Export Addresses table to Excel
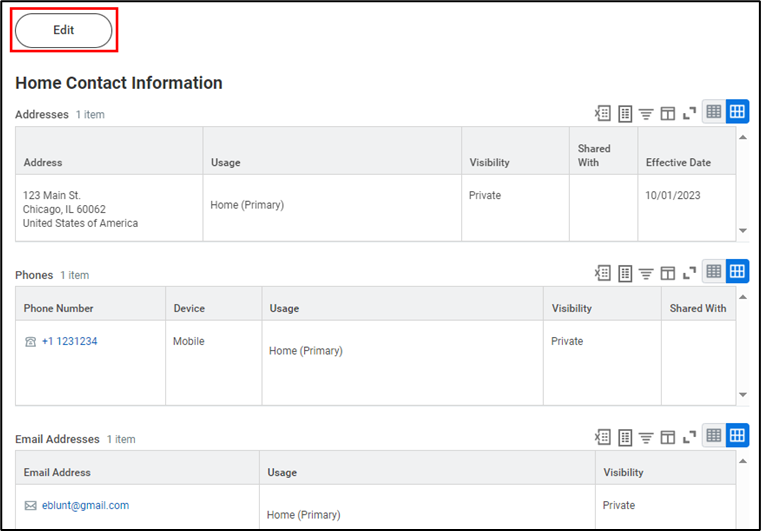Screen dimensions: 761x531 [x=603, y=113]
